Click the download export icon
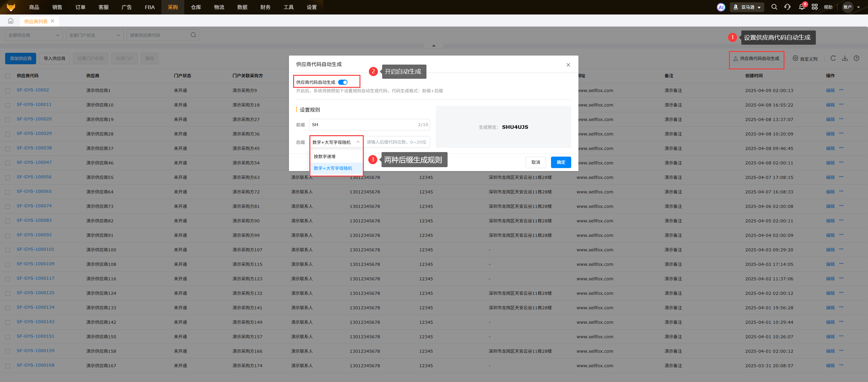868x382 pixels. coord(845,58)
